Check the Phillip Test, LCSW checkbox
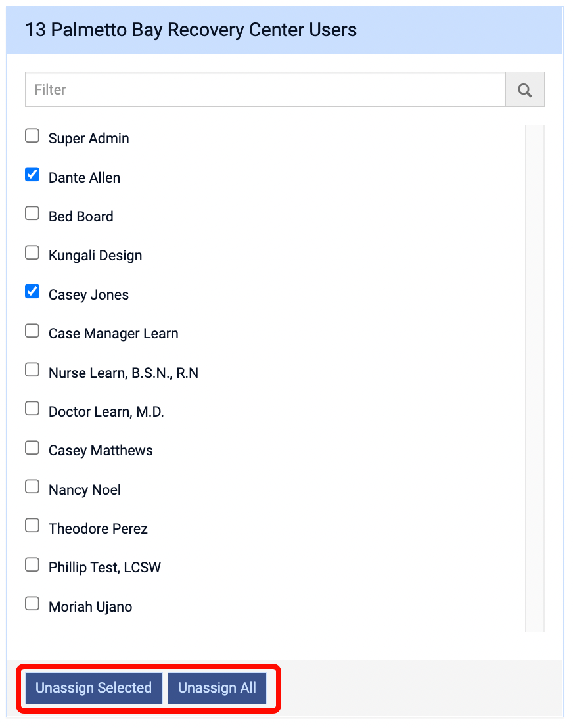 [32, 565]
